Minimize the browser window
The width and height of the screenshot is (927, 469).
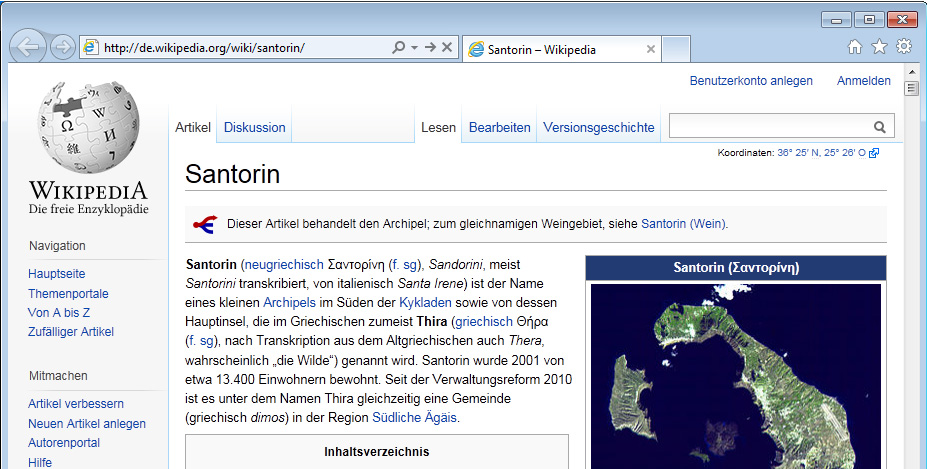836,20
